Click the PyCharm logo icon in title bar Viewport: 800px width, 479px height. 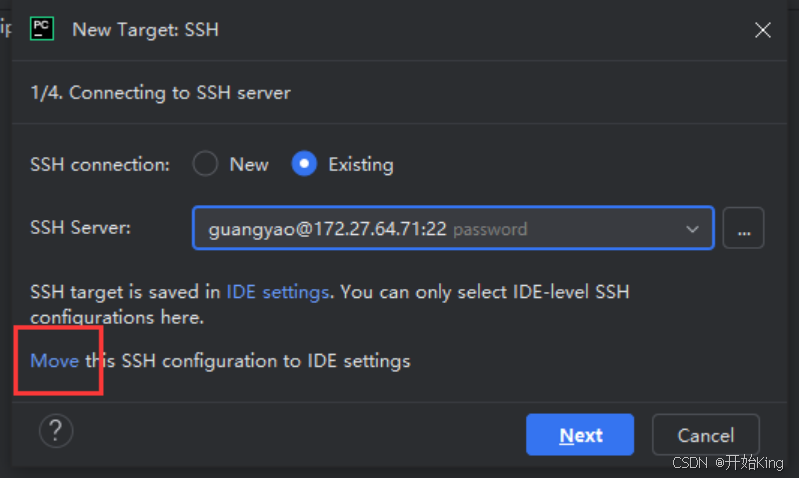[42, 29]
